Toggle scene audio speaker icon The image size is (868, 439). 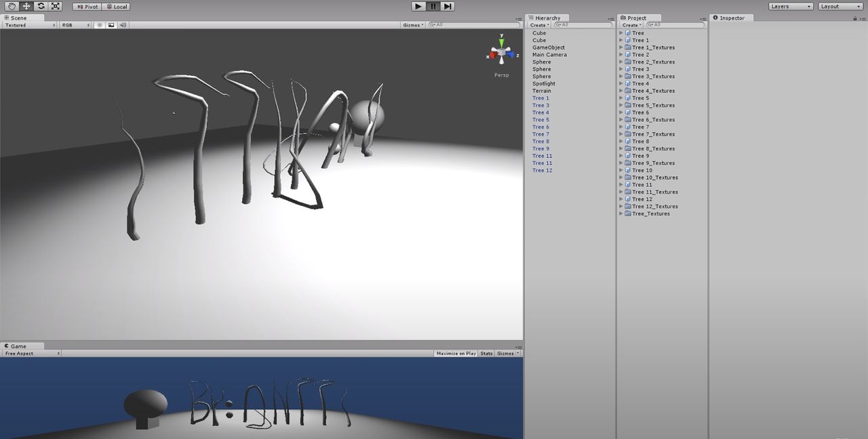pyautogui.click(x=123, y=25)
